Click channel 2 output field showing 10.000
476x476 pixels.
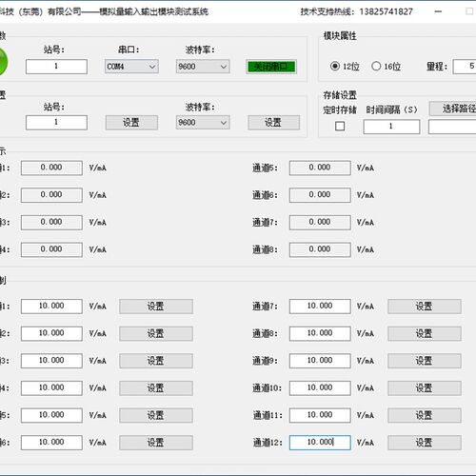click(51, 333)
